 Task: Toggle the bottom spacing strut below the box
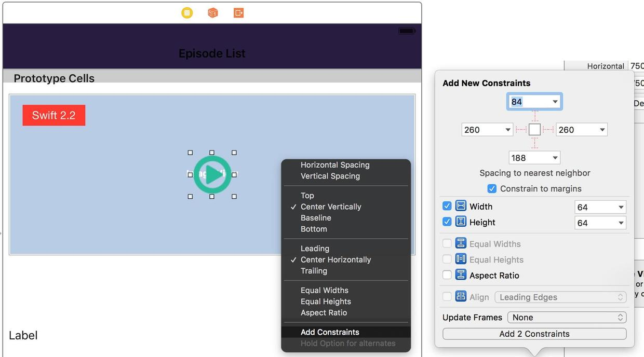(534, 143)
